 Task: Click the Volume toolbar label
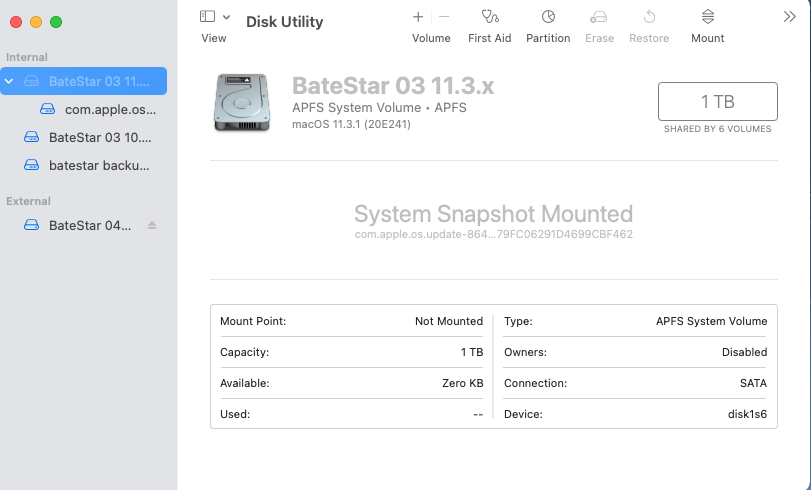point(431,38)
